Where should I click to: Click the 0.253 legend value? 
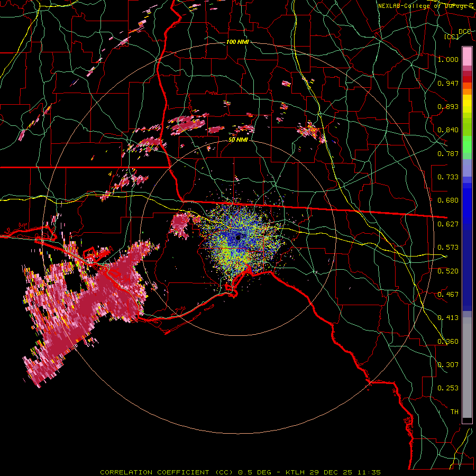[x=448, y=388]
